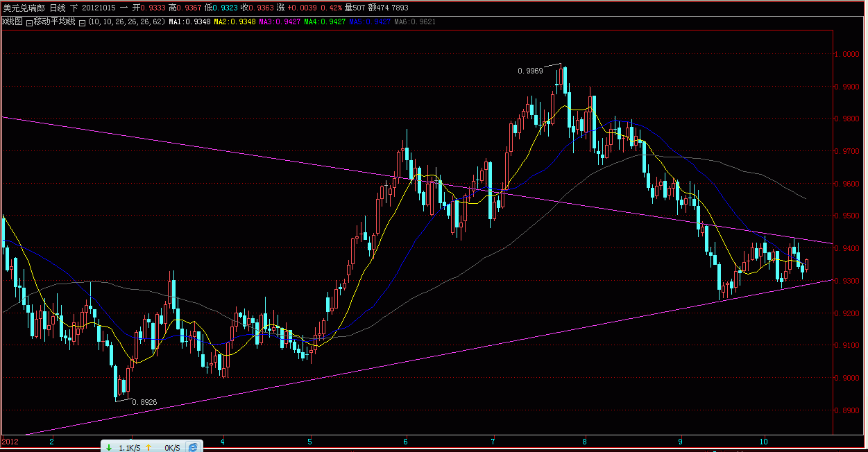This screenshot has width=868, height=452.
Task: Click the 美元兑瑞郎 symbol title
Action: [x=24, y=8]
